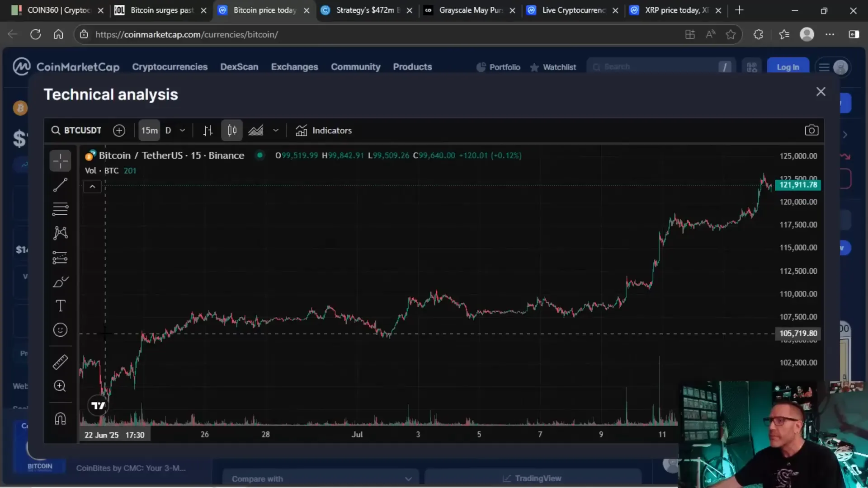Image resolution: width=868 pixels, height=488 pixels.
Task: Open the CoinMarketCap home logo
Action: tap(66, 67)
